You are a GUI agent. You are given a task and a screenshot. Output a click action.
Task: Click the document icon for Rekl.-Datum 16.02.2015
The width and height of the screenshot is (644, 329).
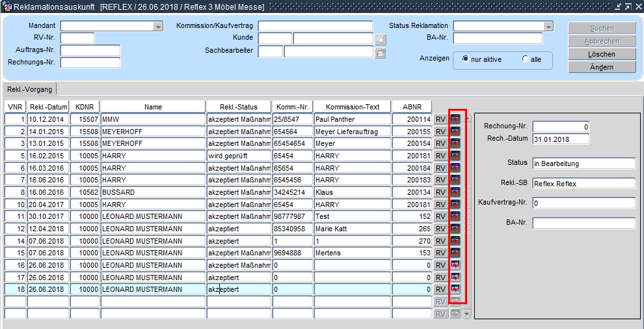pyautogui.click(x=455, y=156)
